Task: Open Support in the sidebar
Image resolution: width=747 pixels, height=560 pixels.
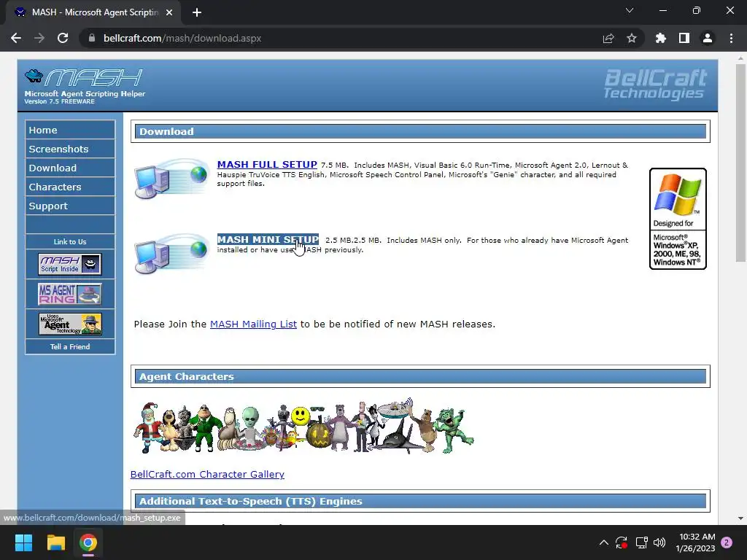Action: coord(70,206)
